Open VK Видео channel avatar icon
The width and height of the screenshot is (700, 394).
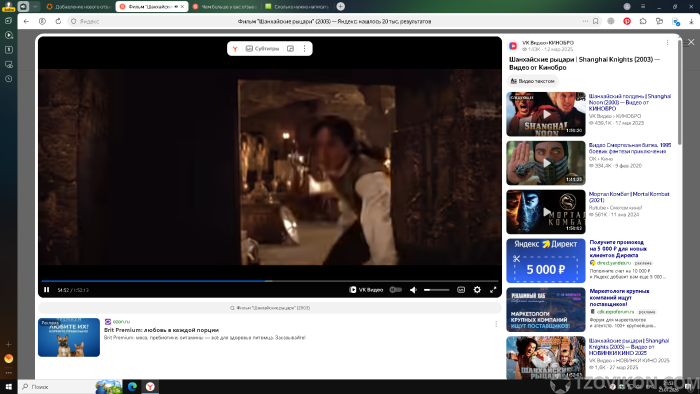coord(513,46)
